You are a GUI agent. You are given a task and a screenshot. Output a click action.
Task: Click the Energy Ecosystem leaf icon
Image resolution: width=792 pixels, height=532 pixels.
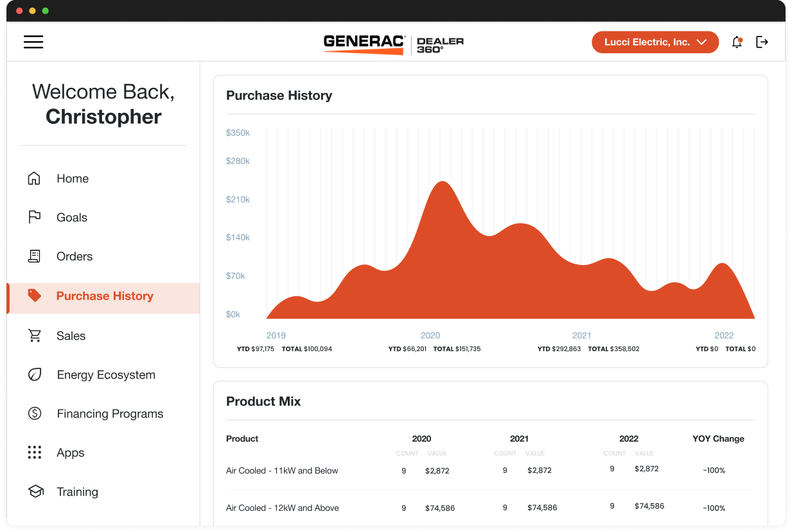click(34, 374)
